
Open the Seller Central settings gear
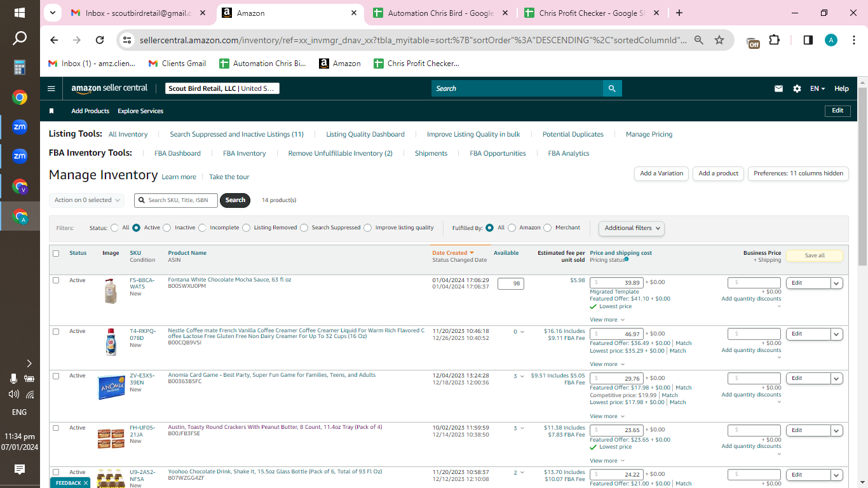(x=797, y=89)
